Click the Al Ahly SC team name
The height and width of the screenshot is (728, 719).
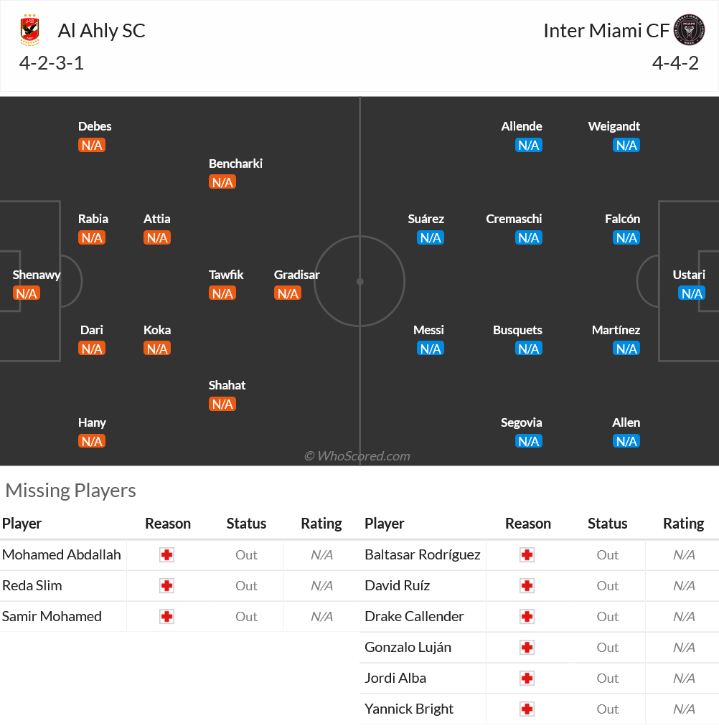tap(101, 31)
